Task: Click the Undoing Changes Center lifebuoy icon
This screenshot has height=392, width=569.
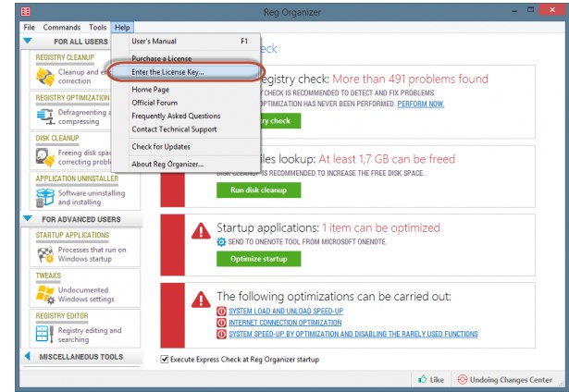Action: (x=462, y=379)
